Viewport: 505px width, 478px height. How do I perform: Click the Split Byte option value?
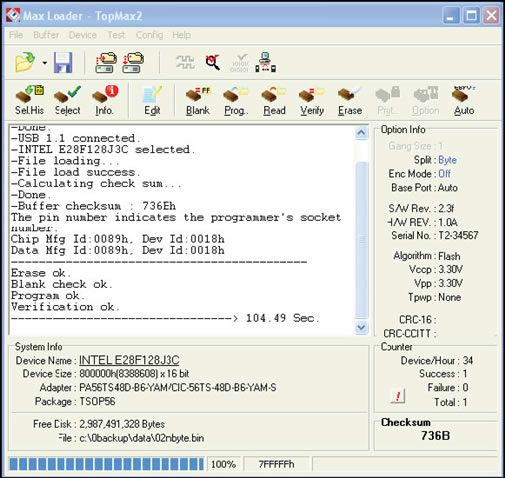click(x=447, y=160)
